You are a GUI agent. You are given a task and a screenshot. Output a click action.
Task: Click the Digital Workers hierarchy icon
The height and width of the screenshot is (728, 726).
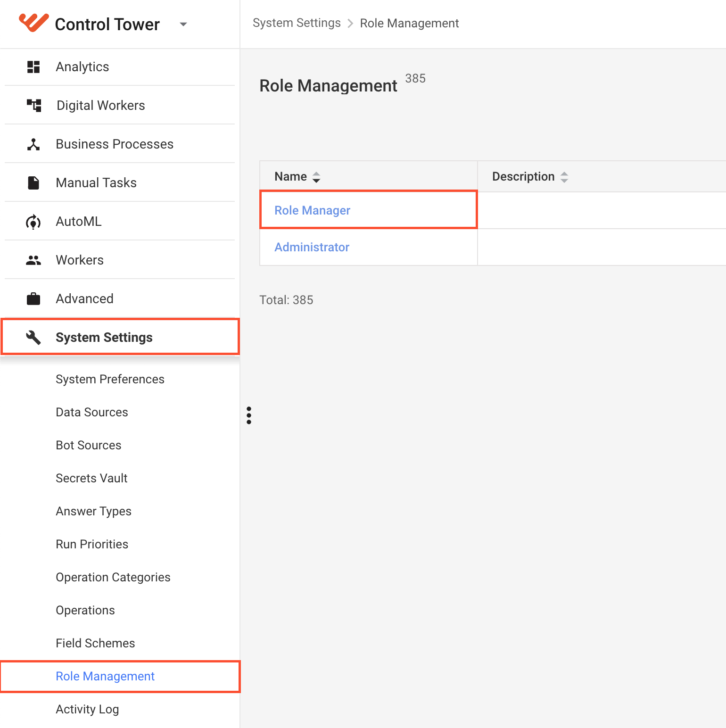click(x=34, y=106)
